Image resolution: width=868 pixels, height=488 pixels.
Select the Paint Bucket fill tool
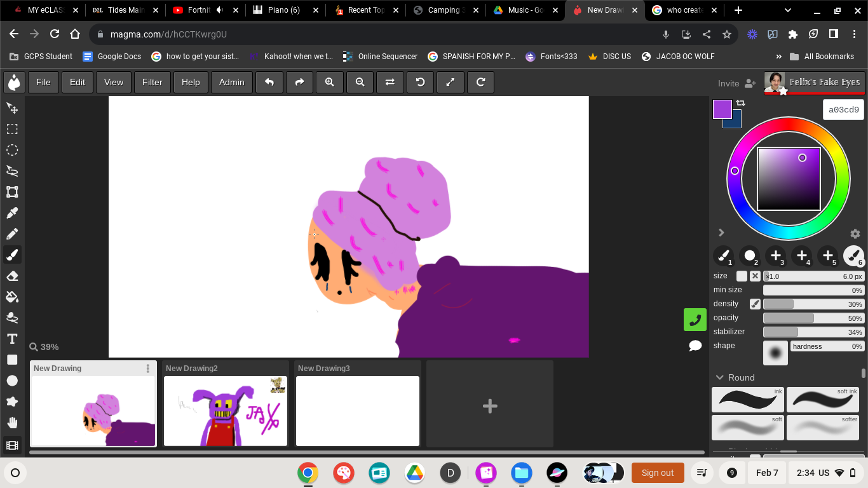[12, 297]
